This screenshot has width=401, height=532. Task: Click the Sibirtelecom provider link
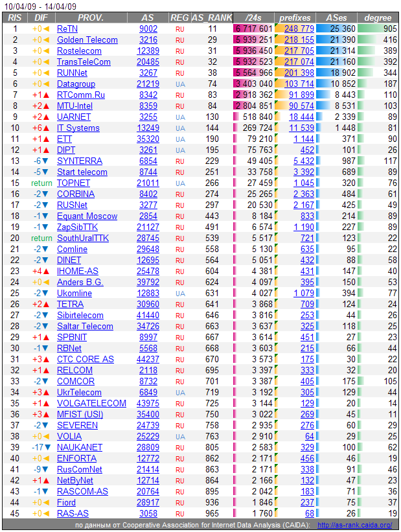pos(80,315)
